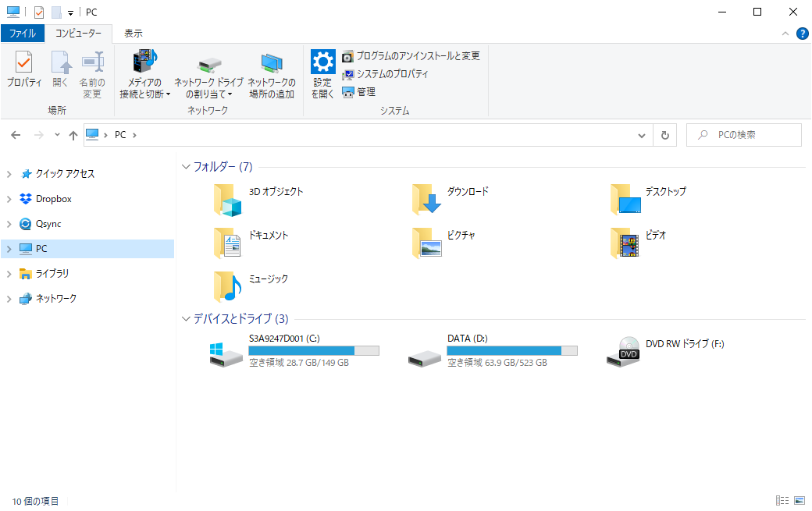Go up one level with up arrow

[x=73, y=135]
